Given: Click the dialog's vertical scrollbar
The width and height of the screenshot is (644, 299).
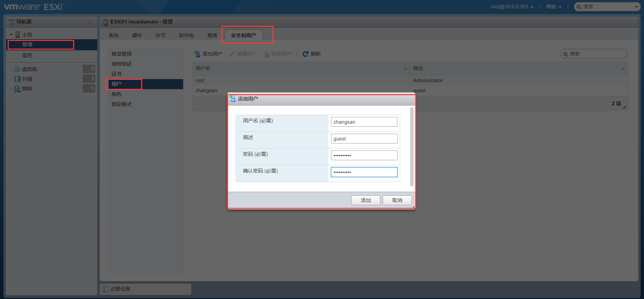Looking at the screenshot, I should [x=412, y=146].
